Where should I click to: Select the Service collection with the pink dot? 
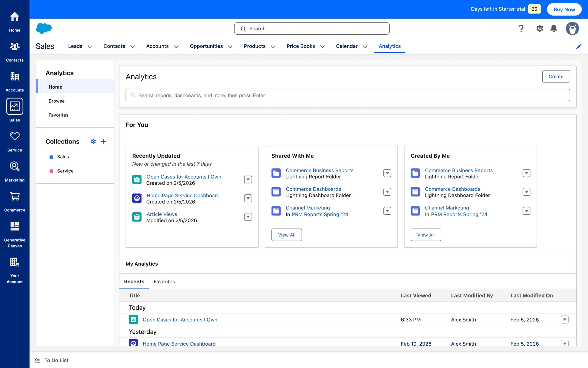[65, 171]
